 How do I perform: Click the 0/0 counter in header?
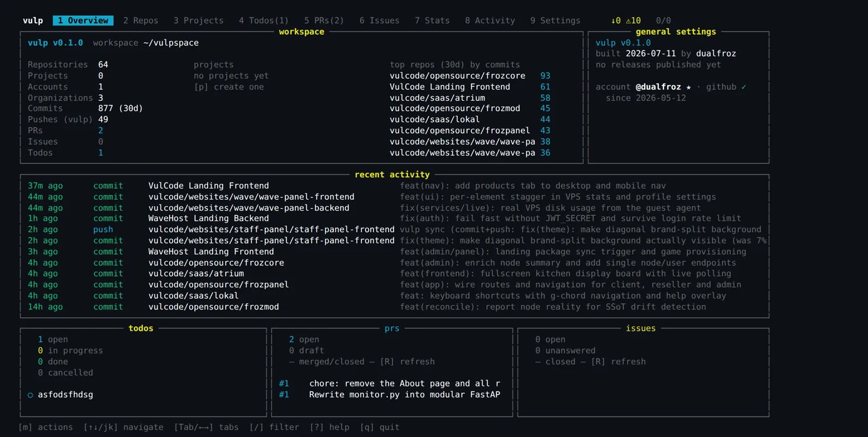663,21
